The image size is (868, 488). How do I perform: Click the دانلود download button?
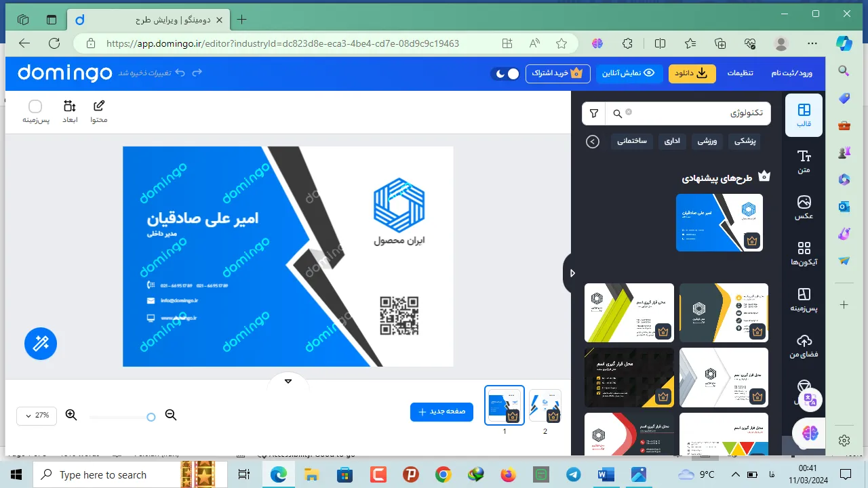tap(692, 73)
